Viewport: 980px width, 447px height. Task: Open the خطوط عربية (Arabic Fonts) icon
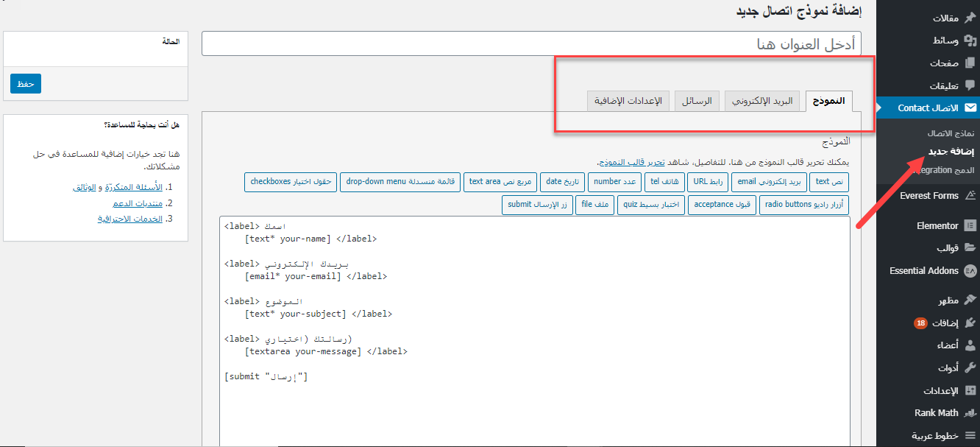pyautogui.click(x=970, y=435)
